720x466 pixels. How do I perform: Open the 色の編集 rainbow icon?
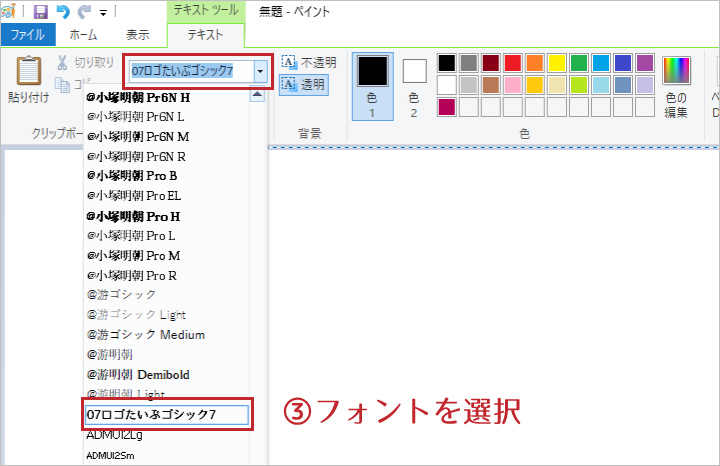point(677,71)
